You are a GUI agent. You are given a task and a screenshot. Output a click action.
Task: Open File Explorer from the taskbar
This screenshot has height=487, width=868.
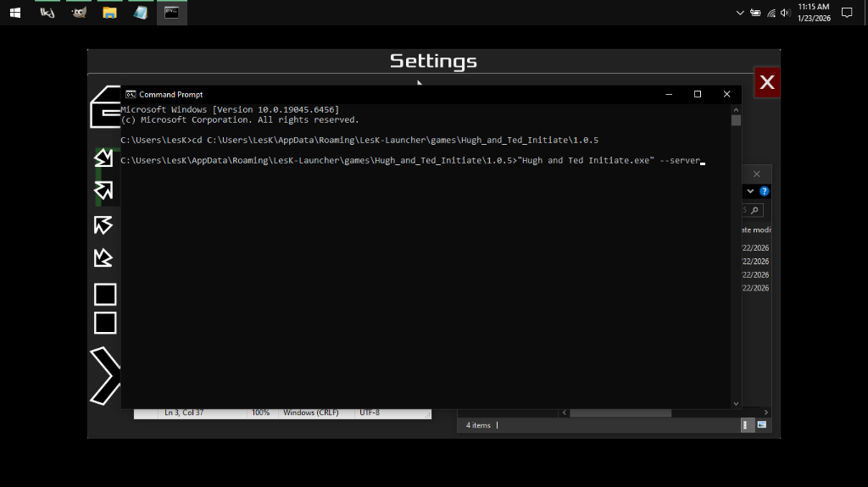[x=109, y=13]
